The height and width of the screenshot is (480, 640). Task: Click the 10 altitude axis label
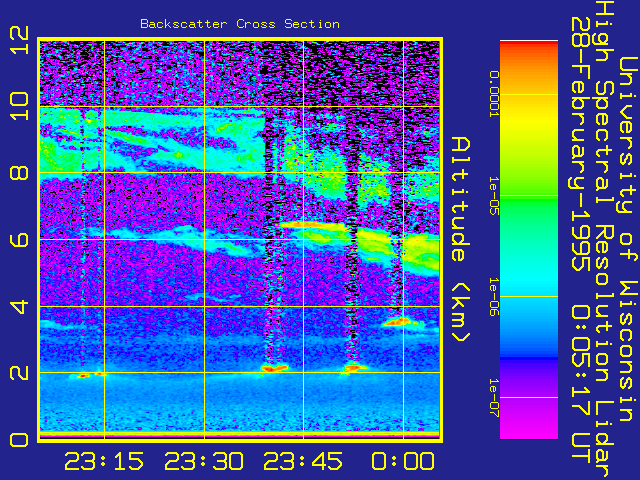[19, 107]
